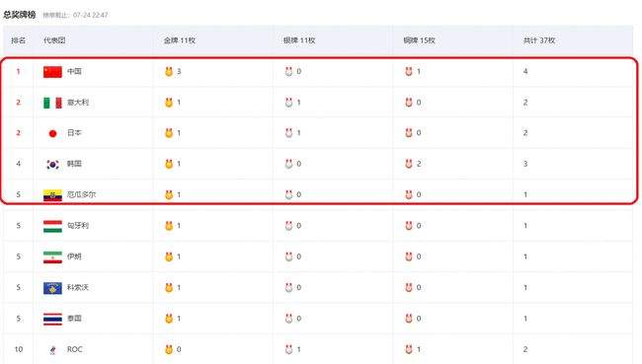Click ROC's silver medal icon
The width and height of the screenshot is (642, 364).
pyautogui.click(x=288, y=349)
